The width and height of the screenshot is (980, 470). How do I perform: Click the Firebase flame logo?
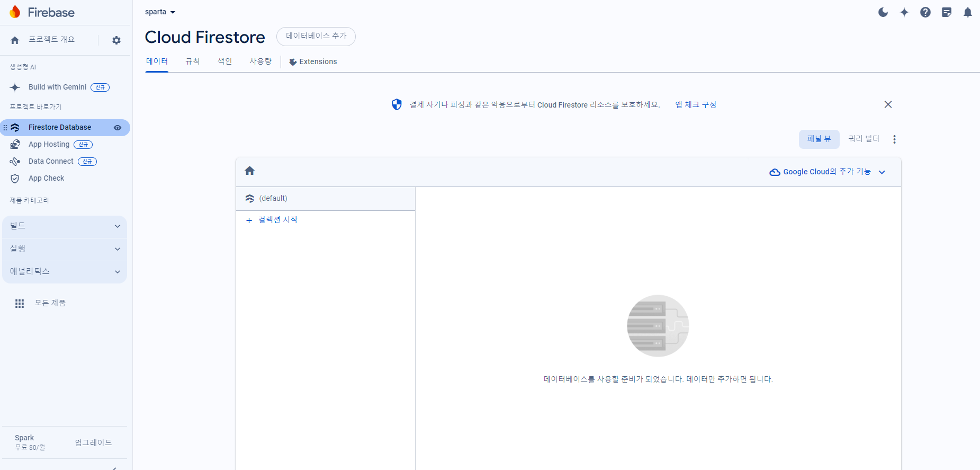click(15, 12)
